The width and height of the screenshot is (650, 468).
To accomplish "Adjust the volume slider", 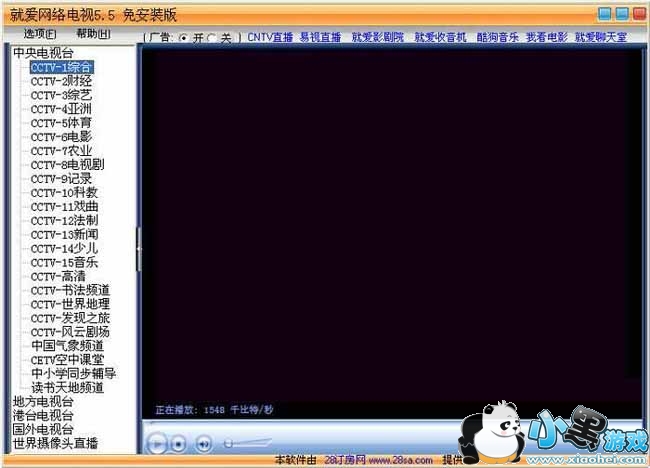I will 248,444.
